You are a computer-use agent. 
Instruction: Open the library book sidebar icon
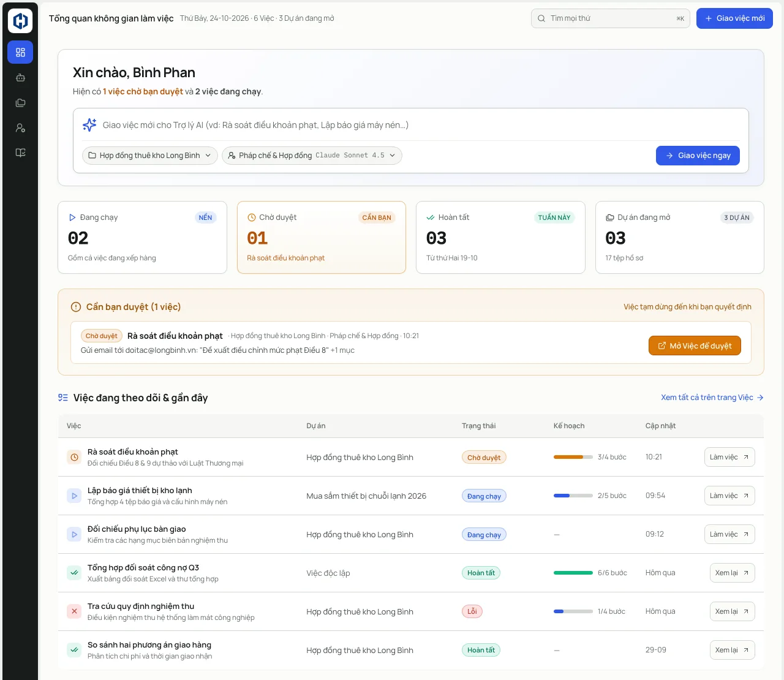coord(20,153)
